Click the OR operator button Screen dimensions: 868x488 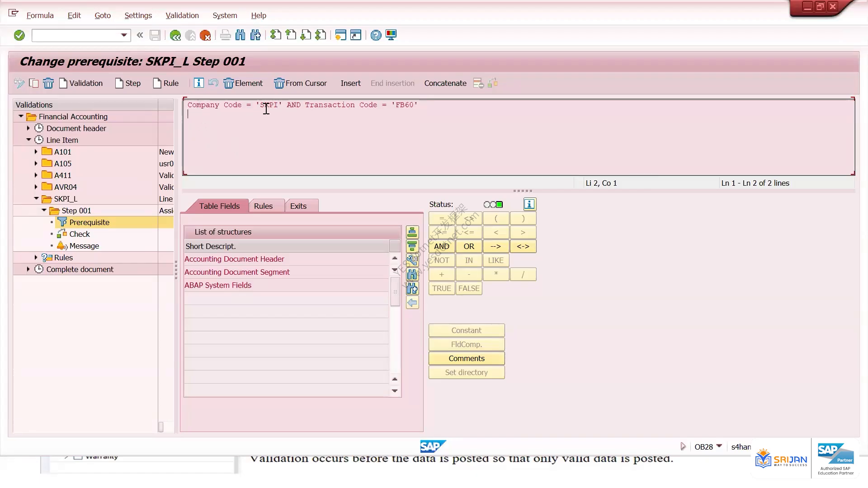point(469,246)
